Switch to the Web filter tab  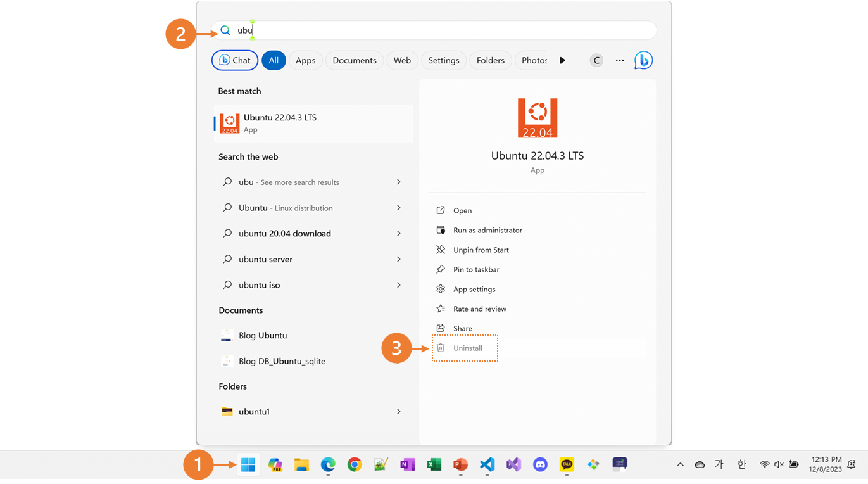[402, 60]
